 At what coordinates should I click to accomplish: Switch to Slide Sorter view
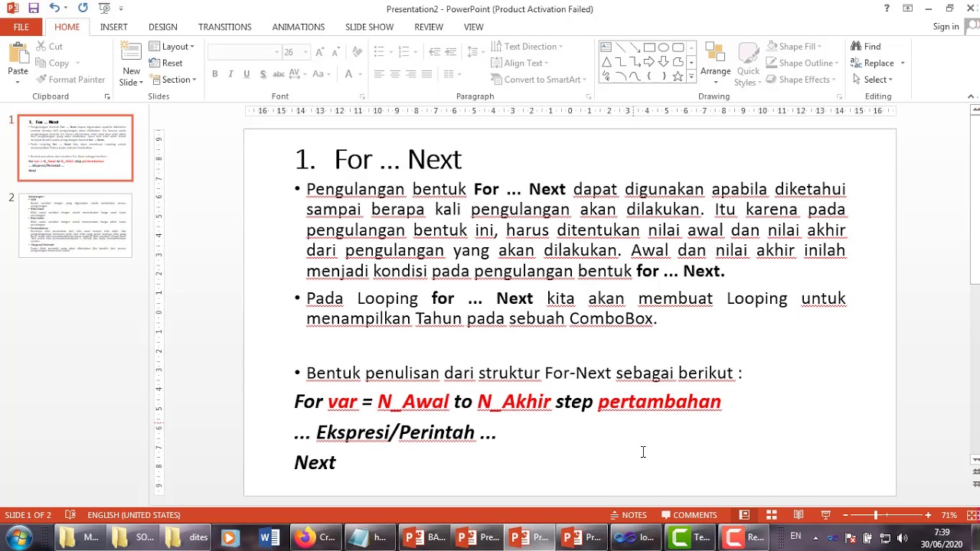pyautogui.click(x=771, y=515)
